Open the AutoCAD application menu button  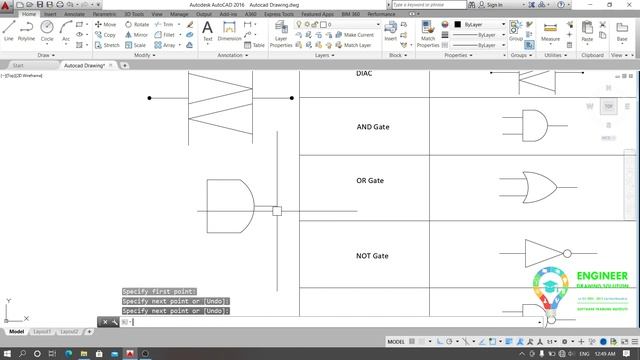click(6, 7)
